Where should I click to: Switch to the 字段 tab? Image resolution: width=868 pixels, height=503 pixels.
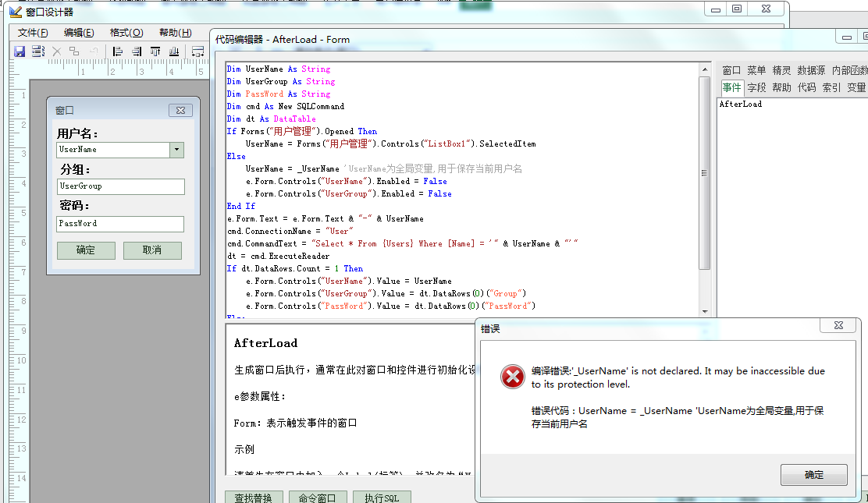click(756, 87)
